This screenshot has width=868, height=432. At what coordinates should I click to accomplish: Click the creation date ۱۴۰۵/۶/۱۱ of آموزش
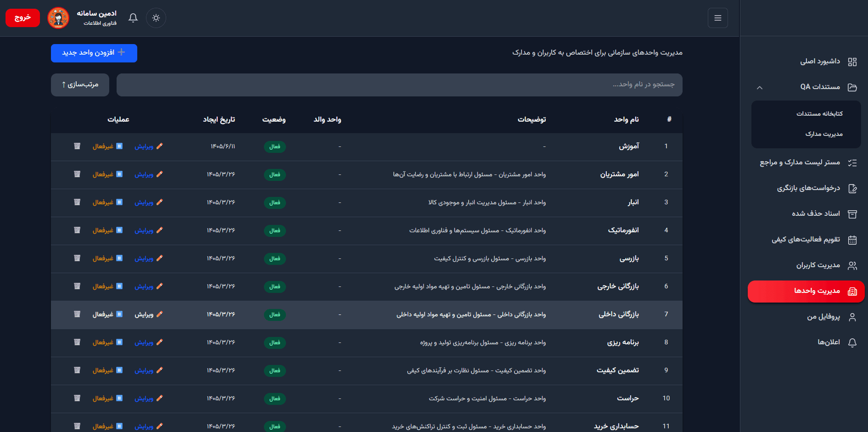point(223,146)
